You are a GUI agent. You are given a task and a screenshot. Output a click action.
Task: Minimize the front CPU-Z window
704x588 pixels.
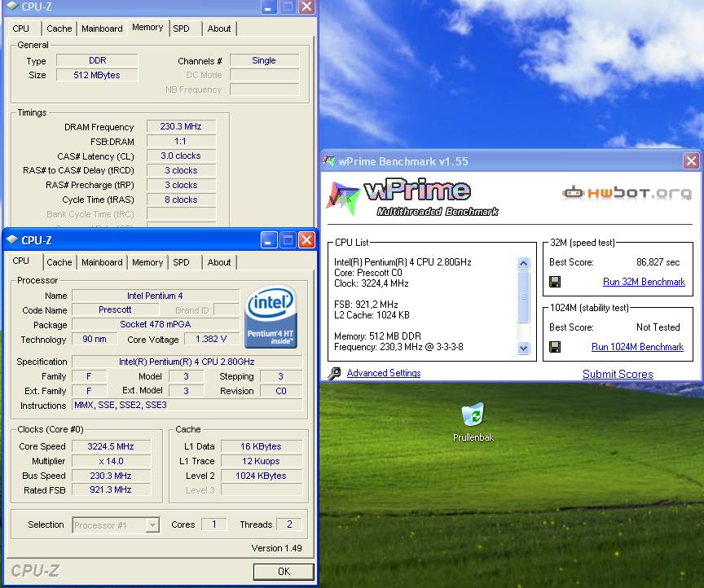click(268, 240)
